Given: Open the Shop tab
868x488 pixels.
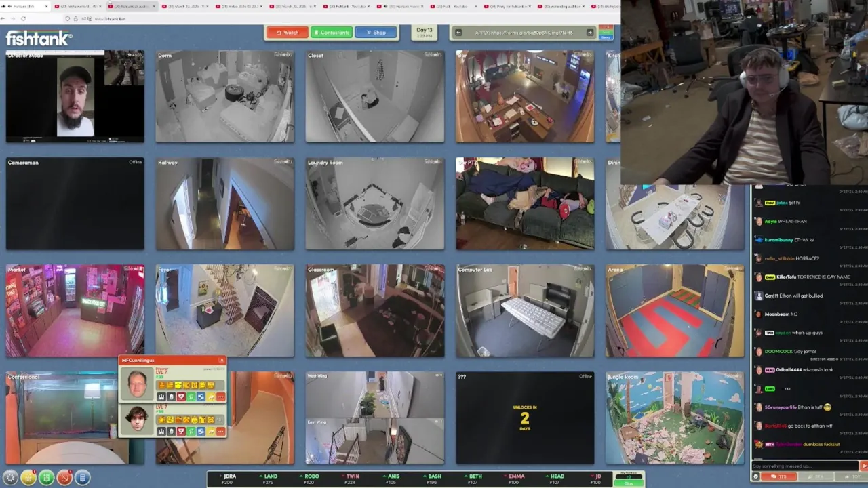Looking at the screenshot, I should (x=375, y=33).
